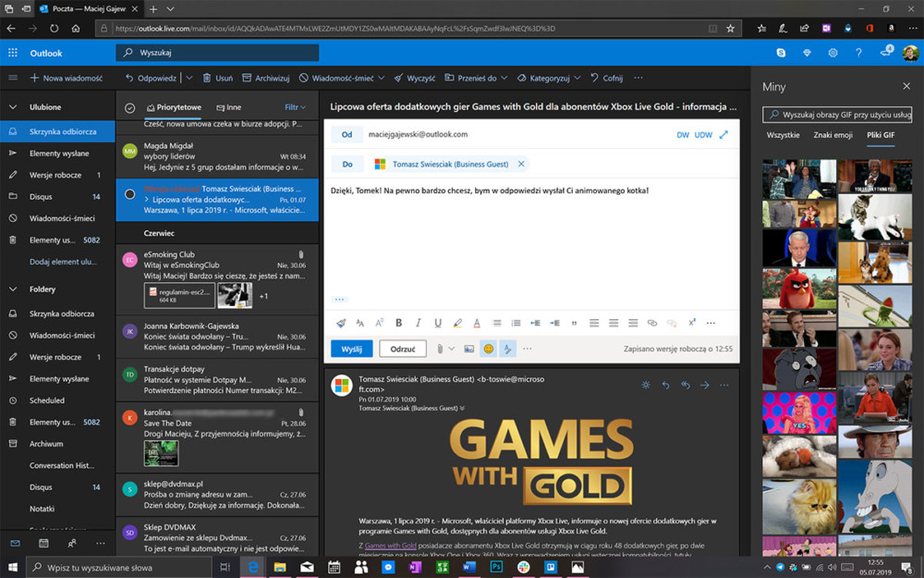Toggle the emoji and GIF panel

pos(489,350)
